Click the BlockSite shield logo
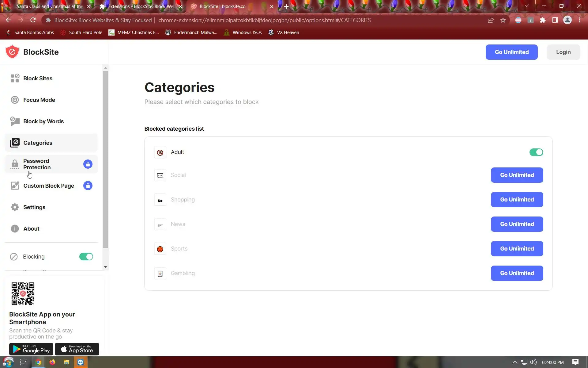588x368 pixels. [12, 52]
